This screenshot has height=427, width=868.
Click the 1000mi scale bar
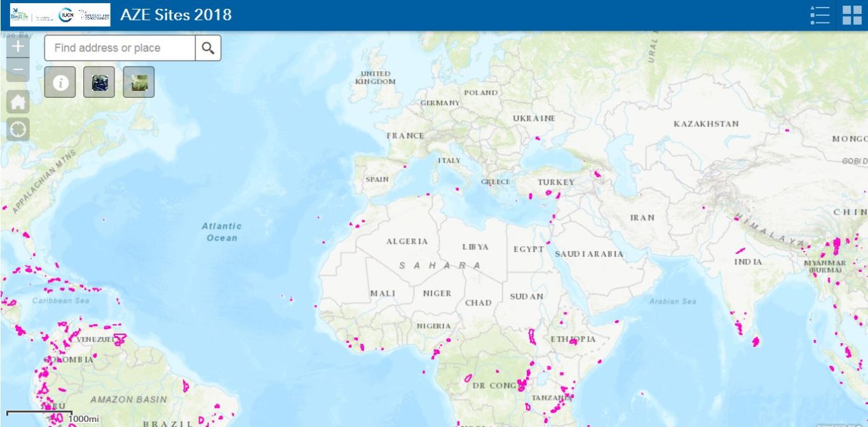click(39, 414)
